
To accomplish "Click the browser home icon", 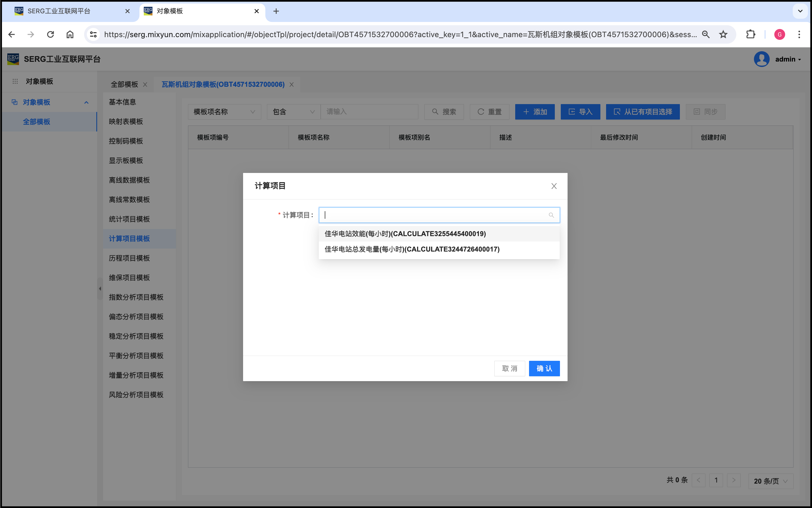I will [x=70, y=34].
